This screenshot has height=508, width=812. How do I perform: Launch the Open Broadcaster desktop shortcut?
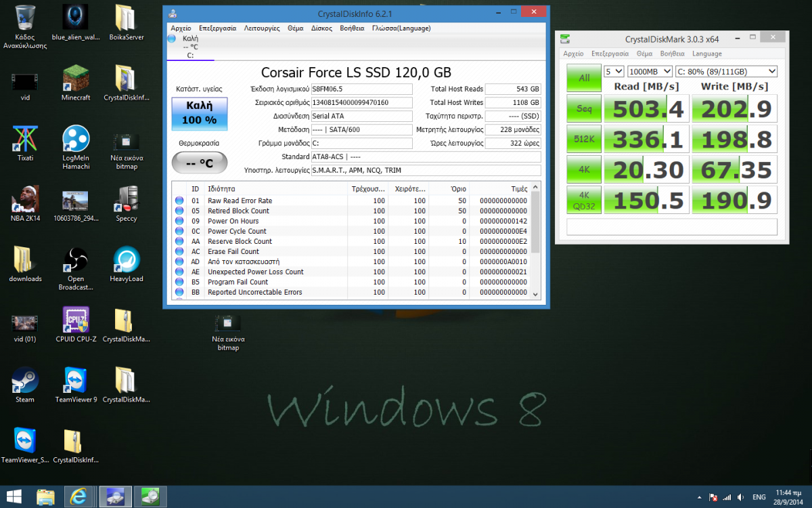point(75,268)
